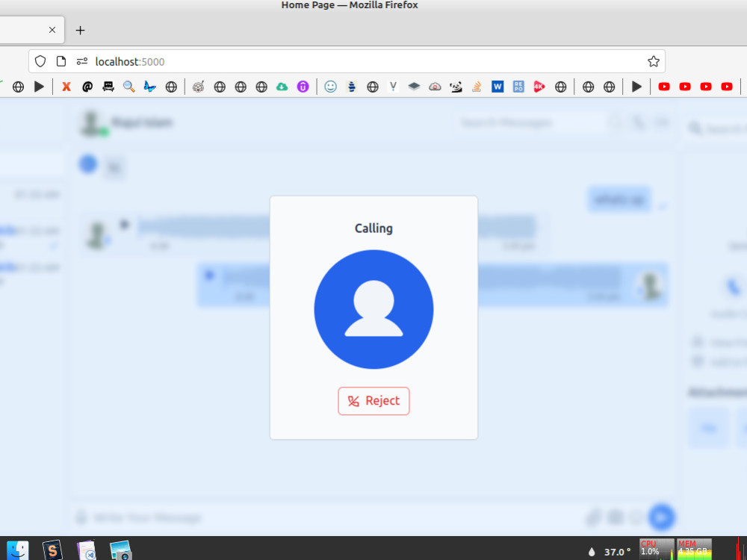Viewport: 747px width, 560px height.
Task: Click the MEM usage monitor in the tray
Action: pyautogui.click(x=694, y=550)
